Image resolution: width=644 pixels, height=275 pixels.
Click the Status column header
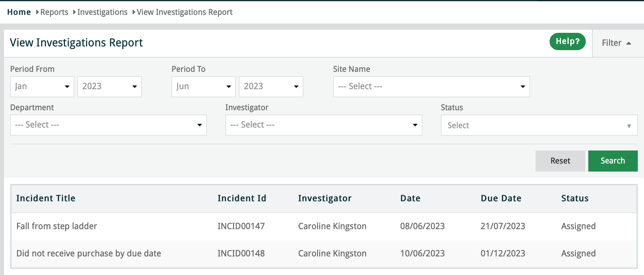(575, 199)
